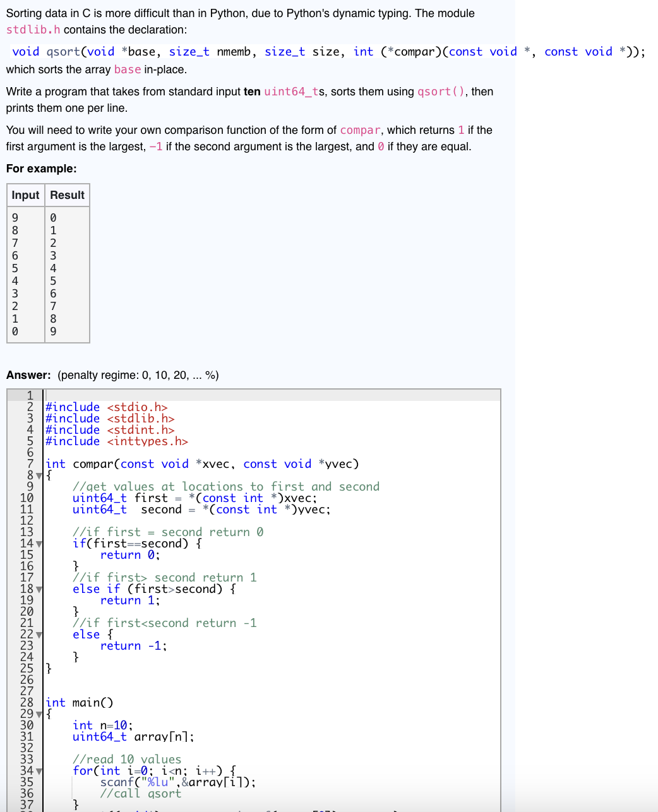
Task: Click the penalty regime text
Action: pyautogui.click(x=138, y=375)
